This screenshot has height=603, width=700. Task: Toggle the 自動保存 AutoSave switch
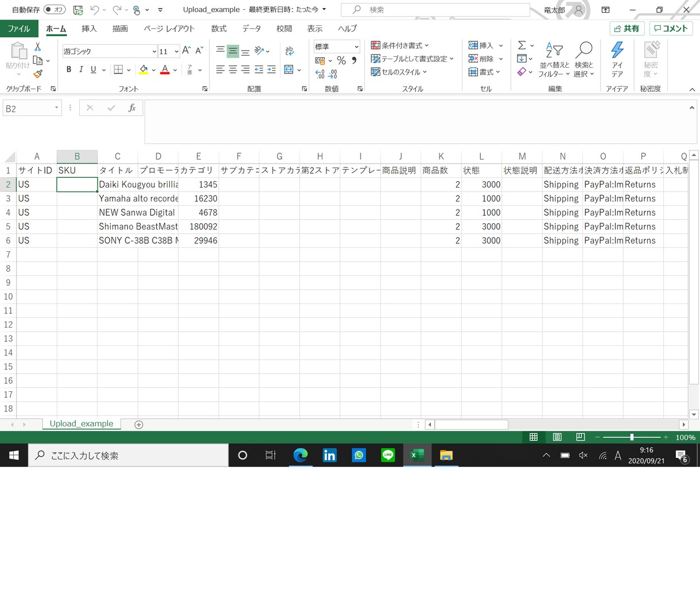[55, 10]
